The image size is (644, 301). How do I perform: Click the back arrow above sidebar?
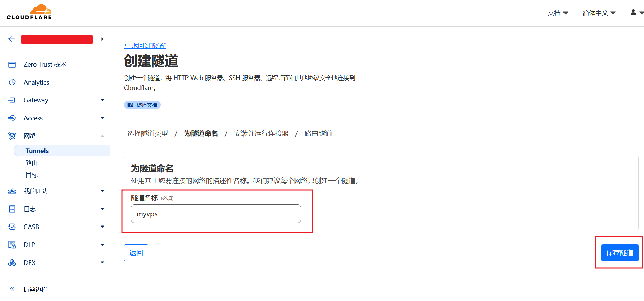pos(12,39)
